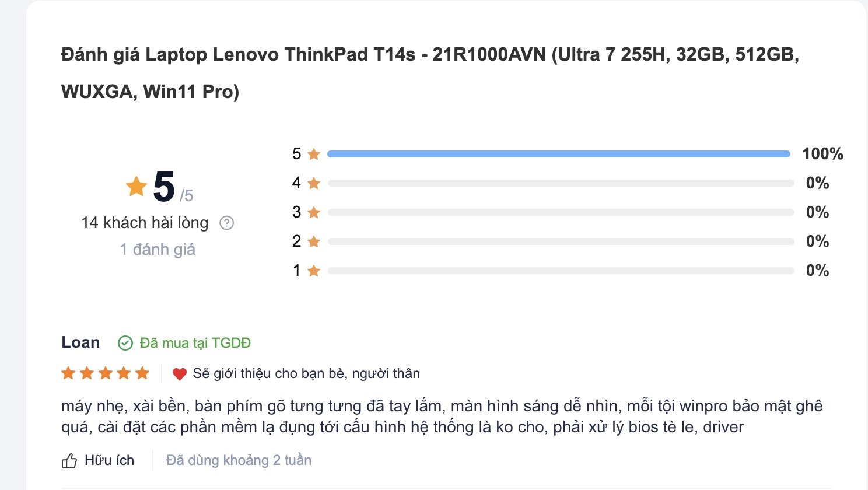Click the question mark help icon
Screen dimensions: 868x490
pos(227,223)
